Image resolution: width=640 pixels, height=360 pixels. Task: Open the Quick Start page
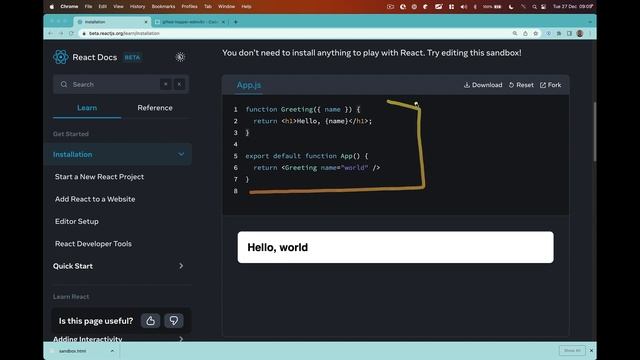[73, 266]
